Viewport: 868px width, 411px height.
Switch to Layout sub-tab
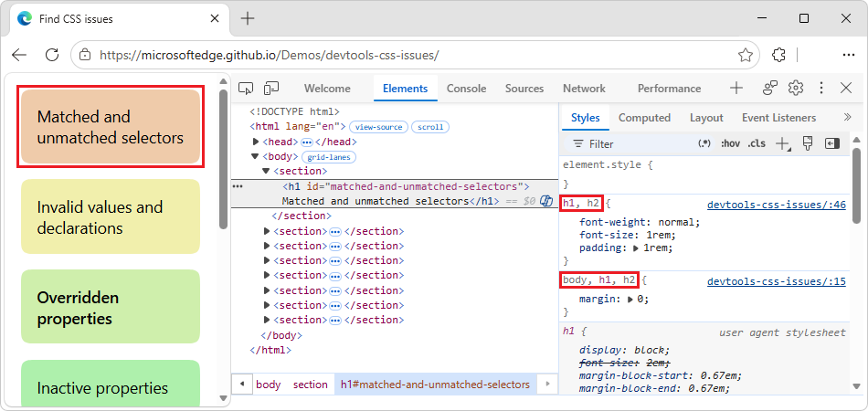coord(706,118)
